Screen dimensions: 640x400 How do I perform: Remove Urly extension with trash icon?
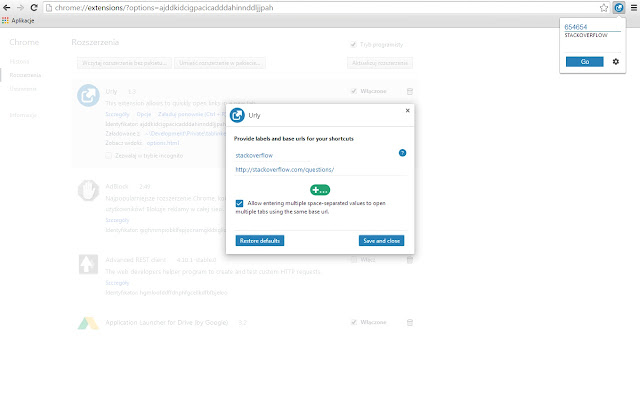click(410, 91)
